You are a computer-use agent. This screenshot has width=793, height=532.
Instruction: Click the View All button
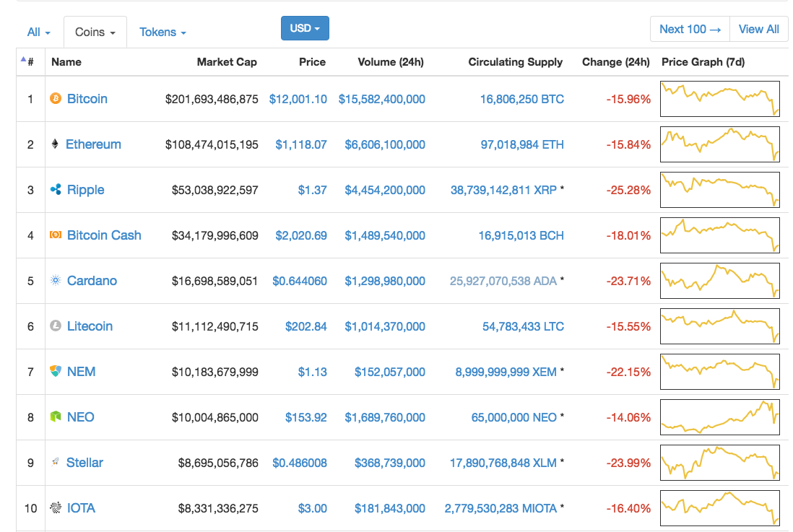[758, 30]
